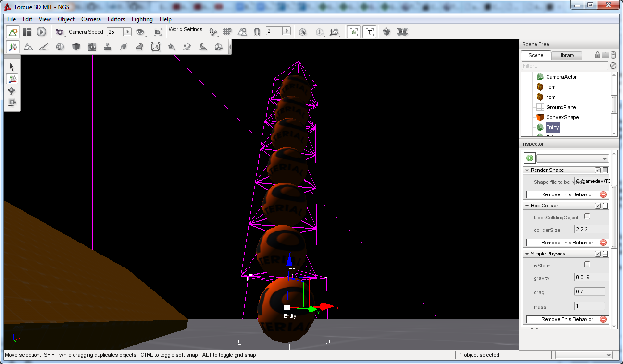Open the Particle Editor star icon
Image resolution: width=623 pixels, height=364 pixels.
171,47
